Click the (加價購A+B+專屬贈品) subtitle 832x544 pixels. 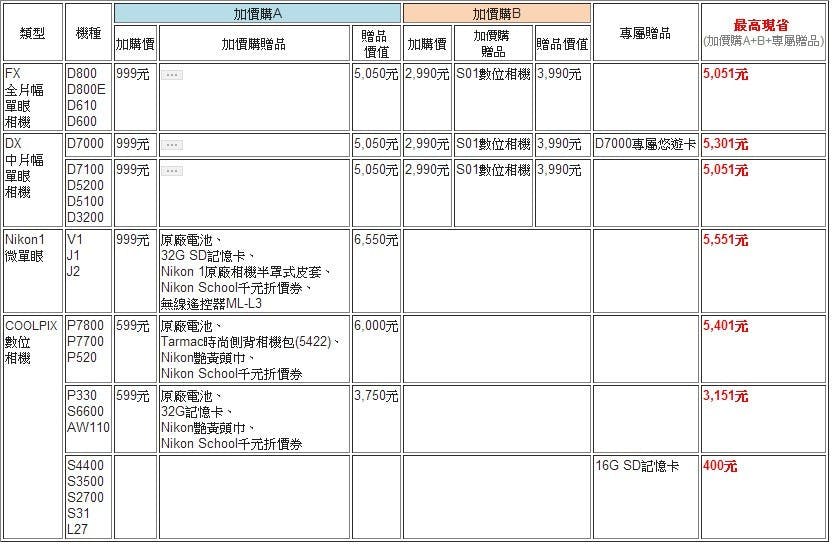click(x=763, y=41)
